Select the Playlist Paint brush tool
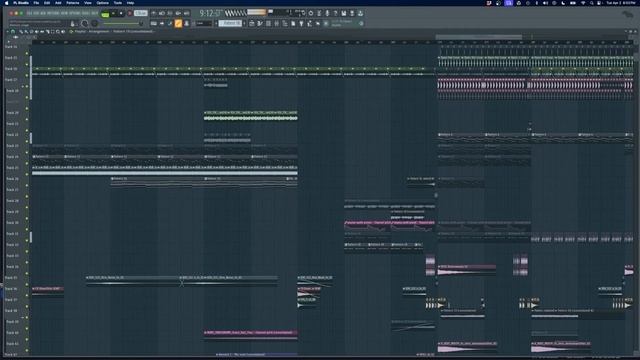This screenshot has height=360, width=640. coord(26,32)
